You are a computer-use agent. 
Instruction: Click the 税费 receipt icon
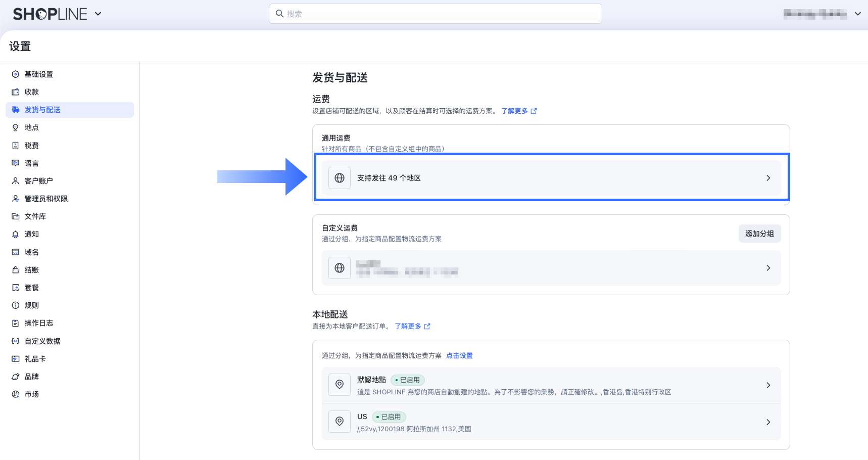[16, 146]
